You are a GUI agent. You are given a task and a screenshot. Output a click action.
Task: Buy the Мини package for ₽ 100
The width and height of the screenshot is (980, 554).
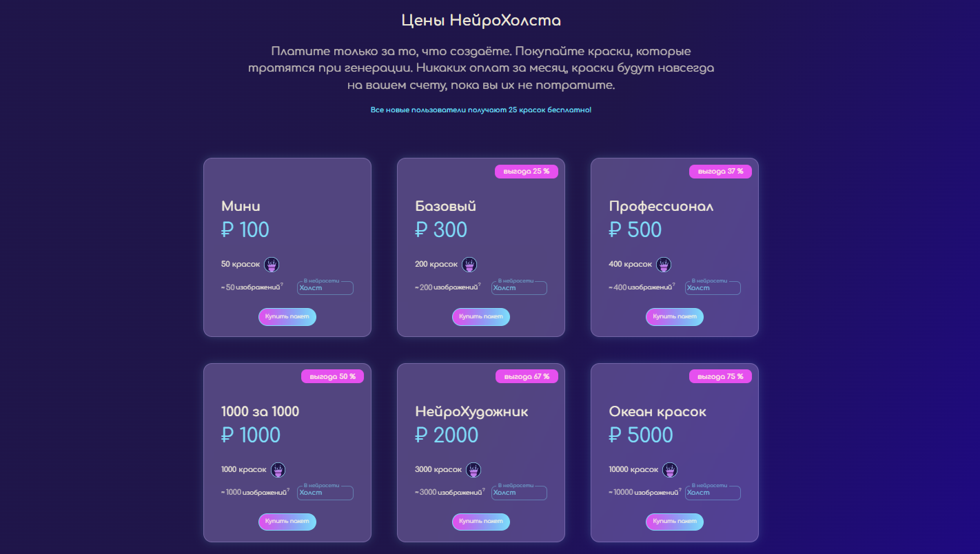coord(287,317)
